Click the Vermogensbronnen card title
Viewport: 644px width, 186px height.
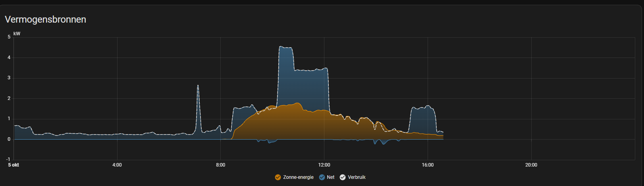tap(45, 19)
